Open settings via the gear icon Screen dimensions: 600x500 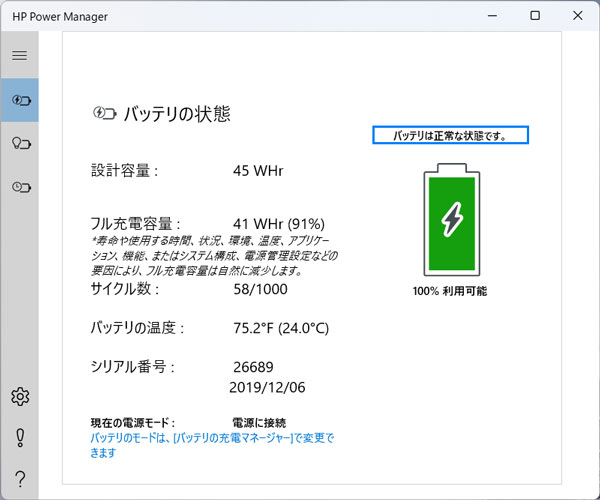coord(19,396)
